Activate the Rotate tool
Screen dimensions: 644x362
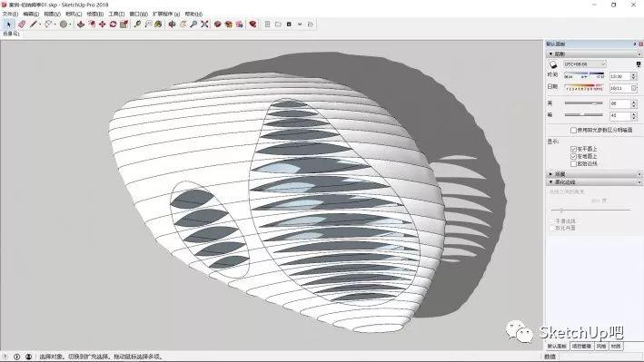click(113, 24)
